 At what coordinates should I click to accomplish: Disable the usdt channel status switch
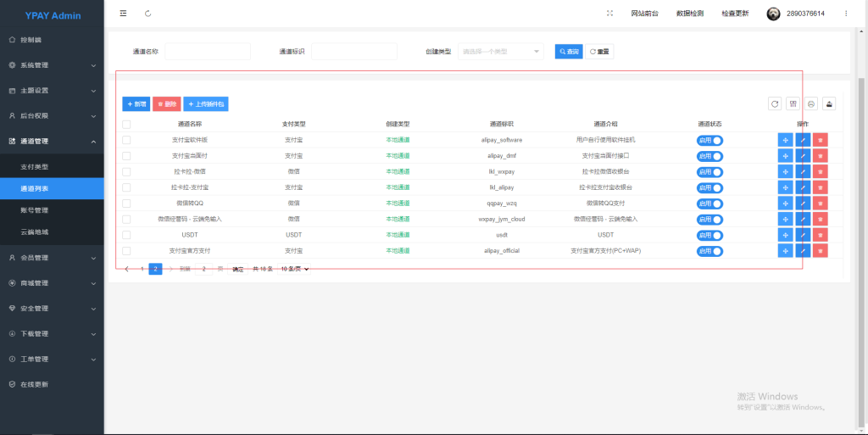pos(709,235)
